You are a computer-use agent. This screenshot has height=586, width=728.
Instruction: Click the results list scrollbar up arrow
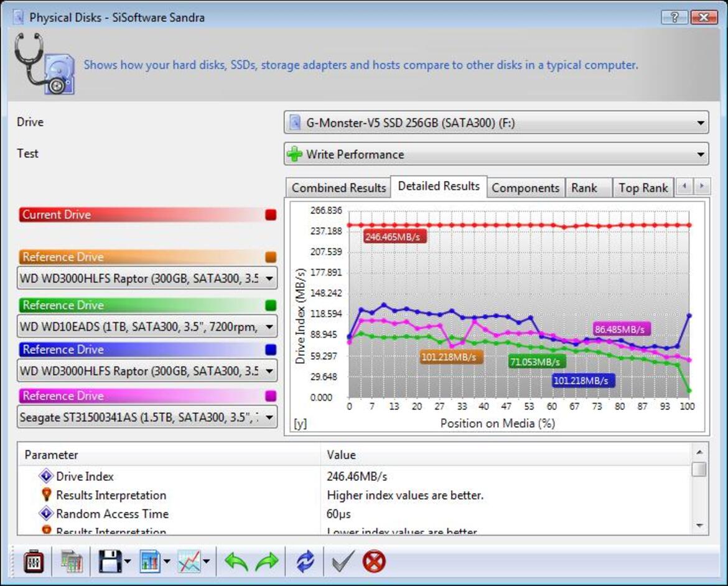pyautogui.click(x=699, y=452)
